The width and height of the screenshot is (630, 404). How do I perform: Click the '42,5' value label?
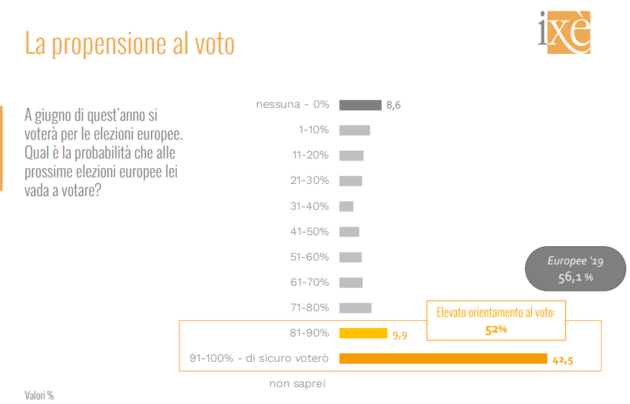click(x=565, y=359)
